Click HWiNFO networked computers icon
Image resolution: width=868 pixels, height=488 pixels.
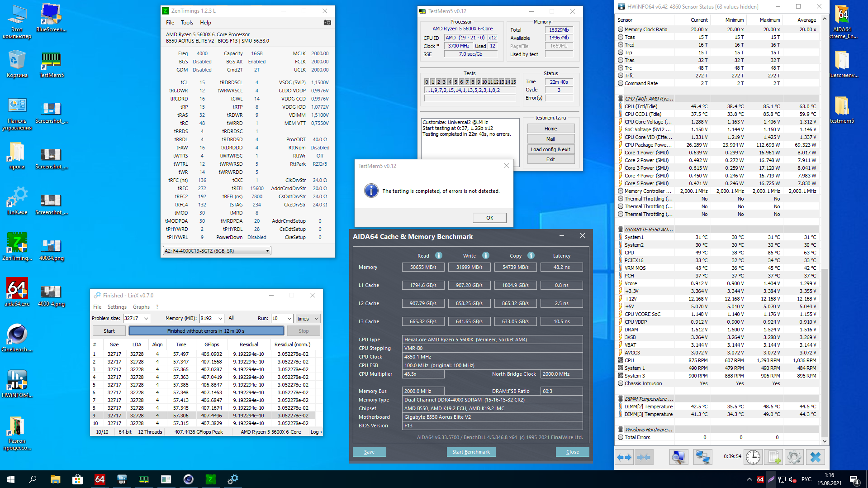(702, 457)
